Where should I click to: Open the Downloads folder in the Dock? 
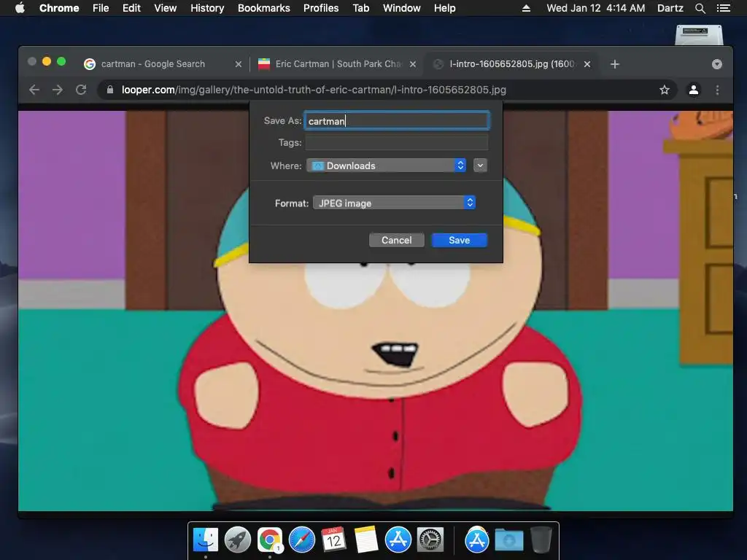coord(508,540)
